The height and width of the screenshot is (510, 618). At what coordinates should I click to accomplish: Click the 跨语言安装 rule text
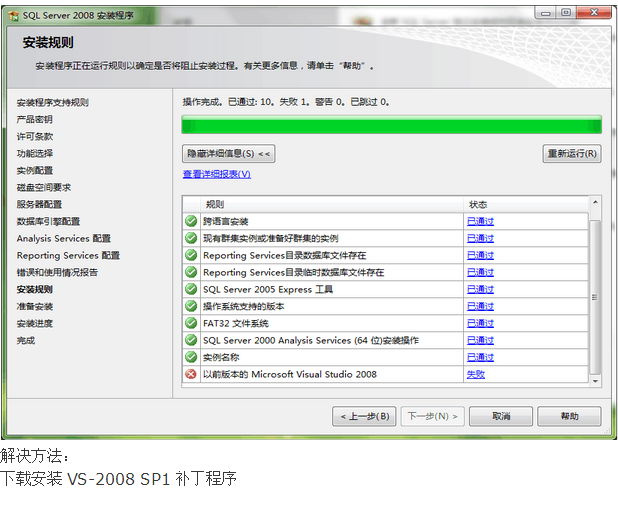pyautogui.click(x=225, y=221)
